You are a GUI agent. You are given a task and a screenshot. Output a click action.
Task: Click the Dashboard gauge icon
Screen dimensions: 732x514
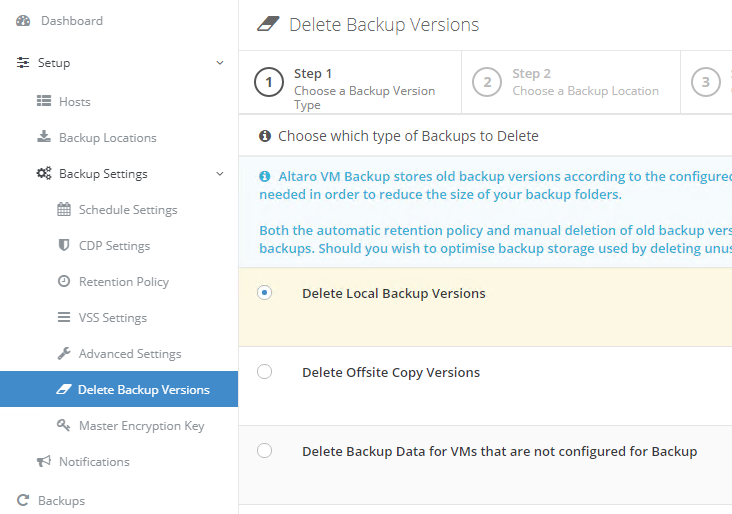[x=24, y=21]
